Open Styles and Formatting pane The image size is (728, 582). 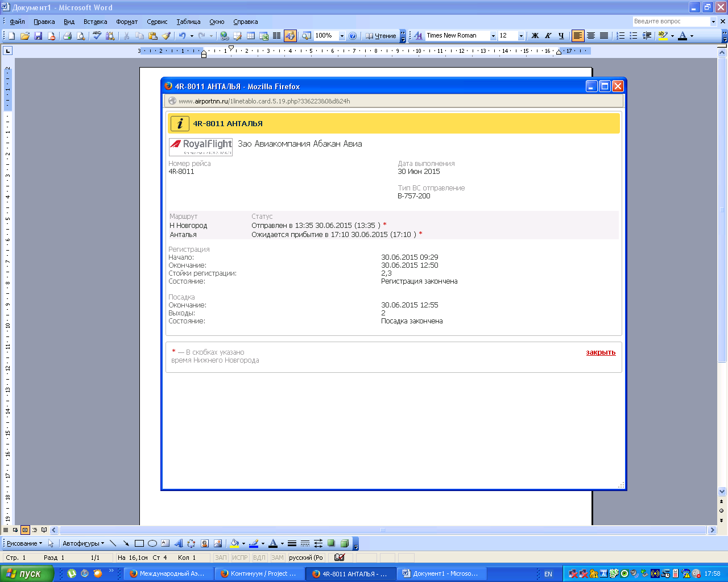[x=418, y=36]
